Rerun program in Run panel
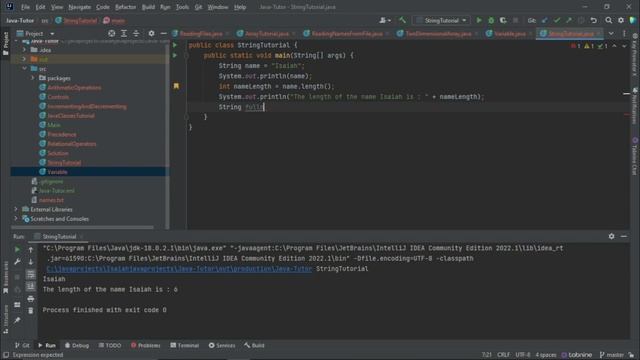This screenshot has width=640, height=360. [x=17, y=249]
